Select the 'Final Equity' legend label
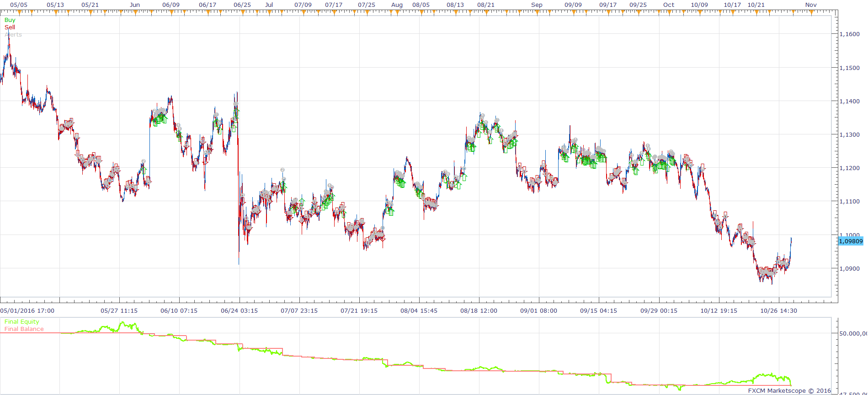The image size is (868, 395). (x=21, y=322)
